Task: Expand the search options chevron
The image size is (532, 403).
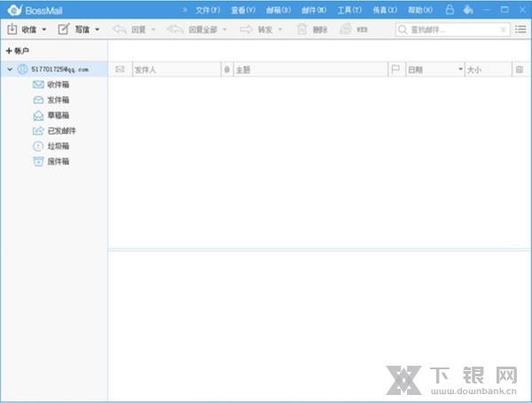Action: [503, 29]
